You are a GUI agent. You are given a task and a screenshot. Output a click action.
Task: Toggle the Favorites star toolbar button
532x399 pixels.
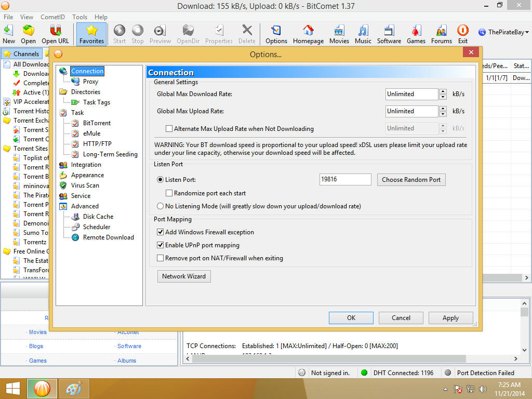[91, 34]
